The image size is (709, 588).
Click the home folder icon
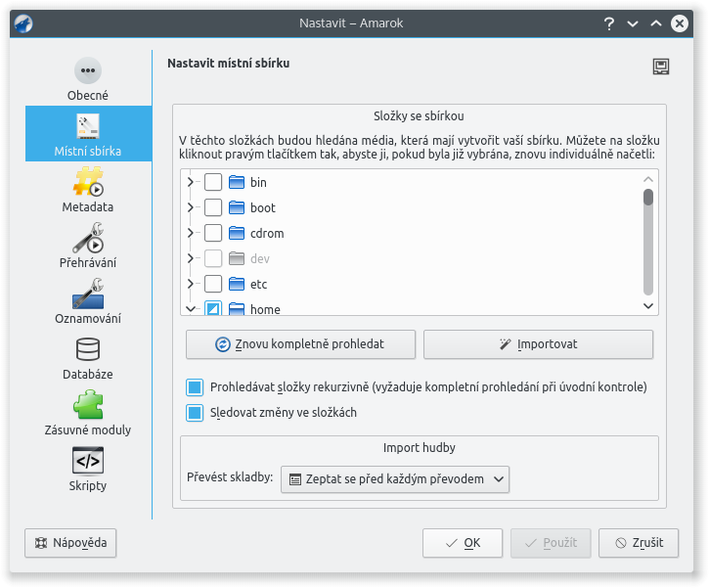(x=236, y=309)
